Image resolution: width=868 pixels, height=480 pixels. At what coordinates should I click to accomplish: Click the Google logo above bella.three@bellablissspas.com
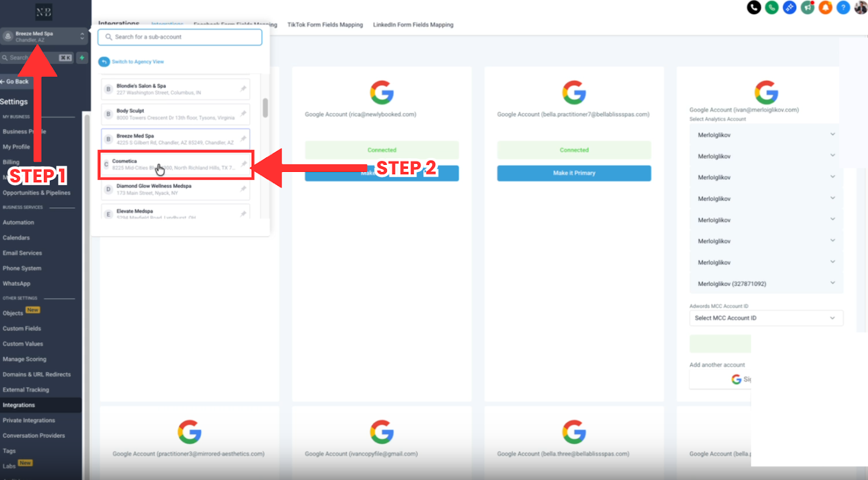point(574,432)
